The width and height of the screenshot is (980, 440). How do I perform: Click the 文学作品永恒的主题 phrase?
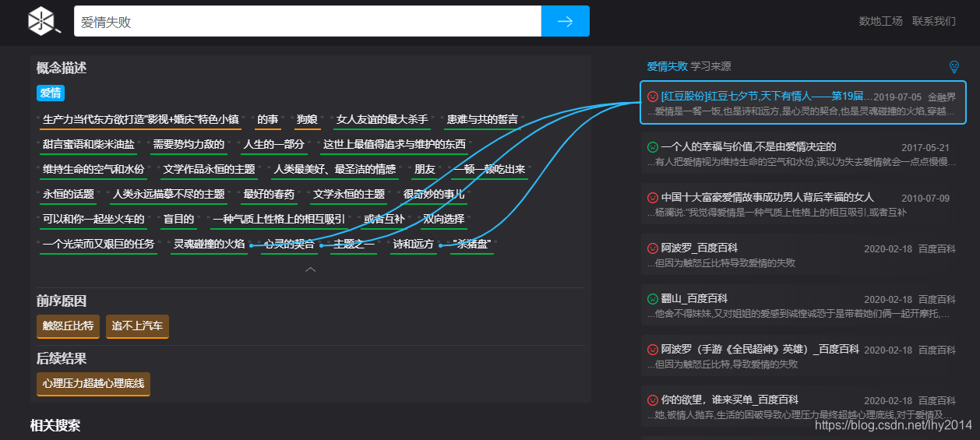point(208,170)
